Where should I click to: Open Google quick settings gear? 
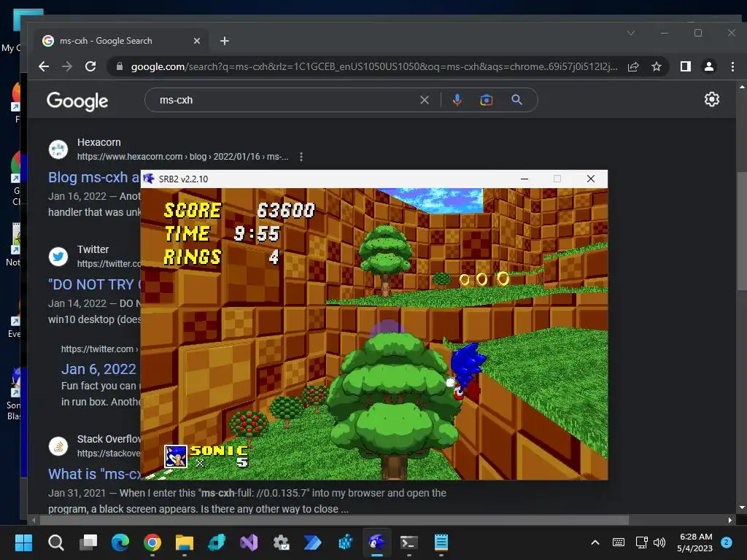tap(712, 99)
